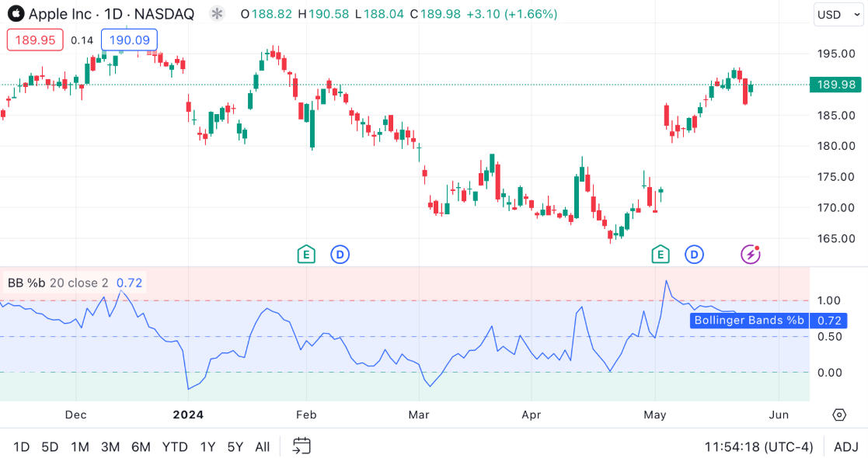Select the All time range

(x=263, y=447)
